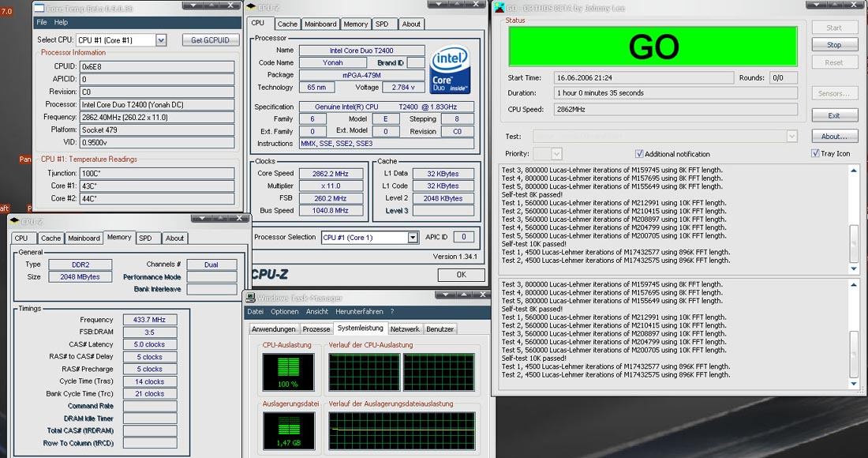The height and width of the screenshot is (458, 868).
Task: Click the CPUID field showing 0x6E8
Action: click(157, 66)
